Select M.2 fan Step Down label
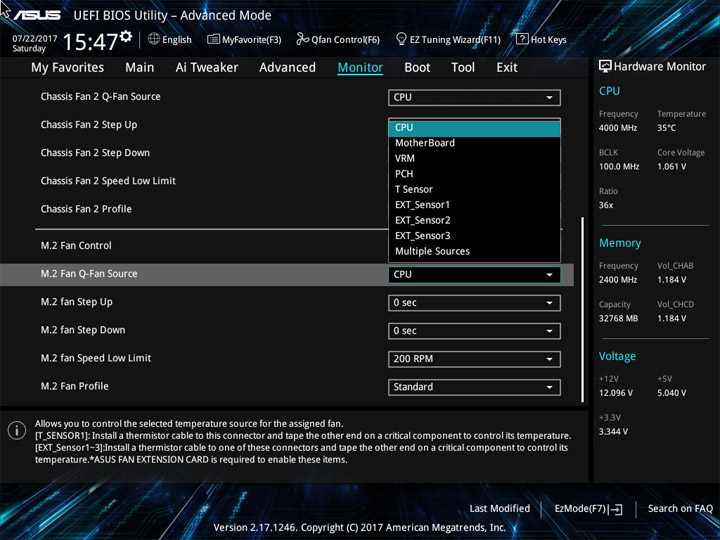 [x=83, y=330]
